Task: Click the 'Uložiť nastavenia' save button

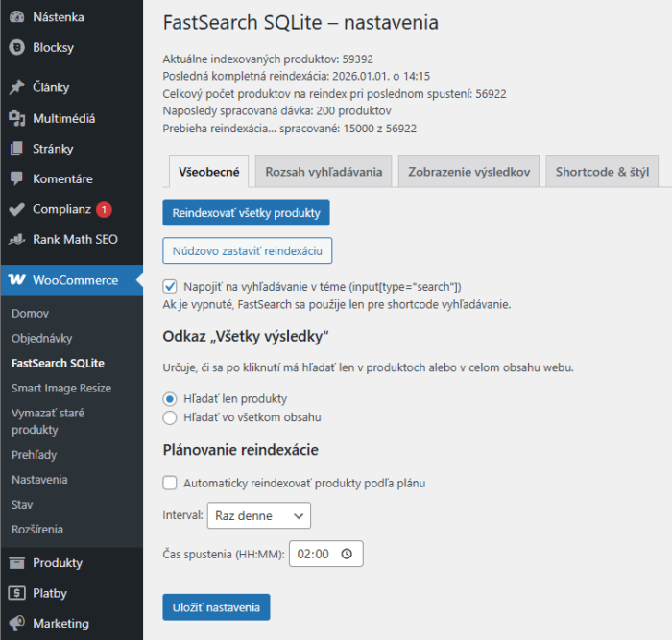Action: pos(216,607)
